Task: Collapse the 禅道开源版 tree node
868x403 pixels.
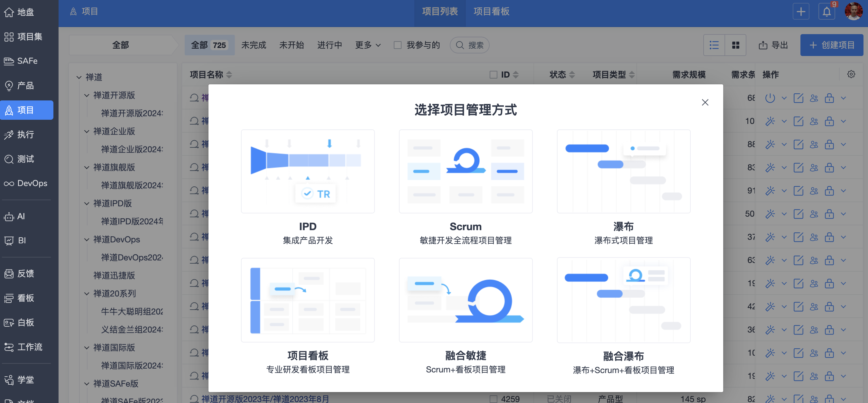Action: point(87,95)
